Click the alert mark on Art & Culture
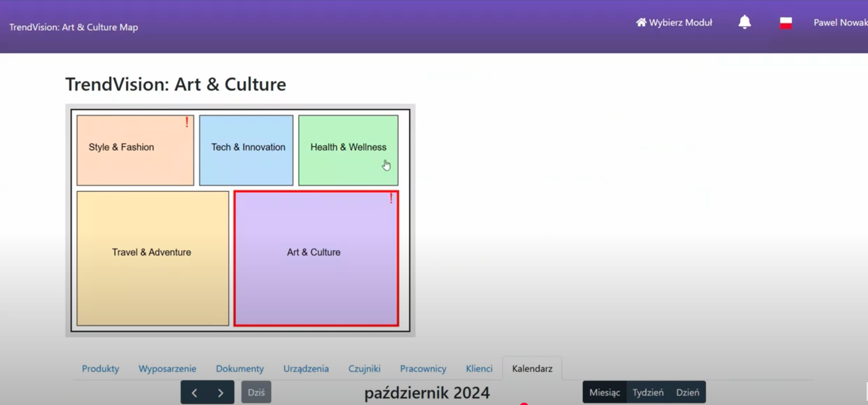The width and height of the screenshot is (868, 405). tap(391, 199)
